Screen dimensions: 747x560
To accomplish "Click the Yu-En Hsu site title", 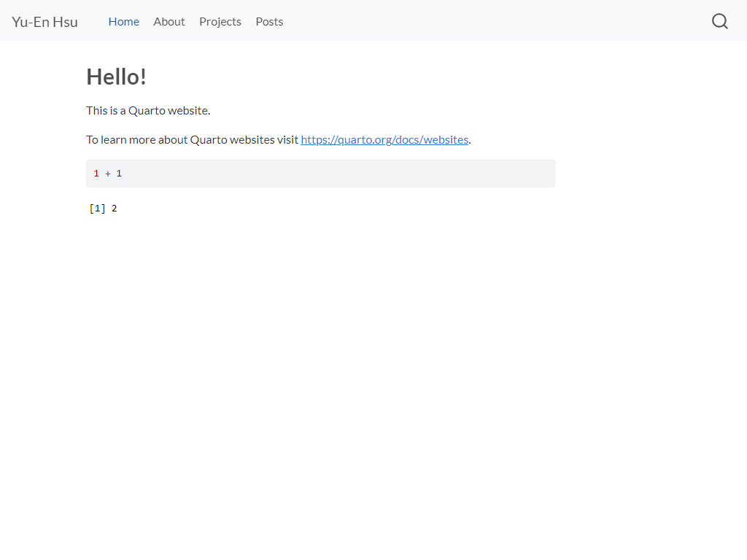I will 44,22.
